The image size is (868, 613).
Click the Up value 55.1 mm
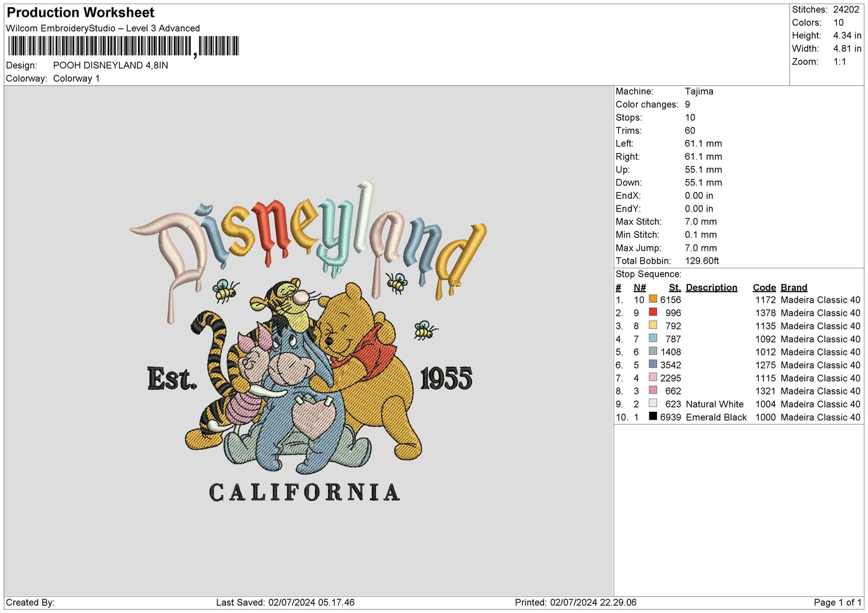point(703,170)
